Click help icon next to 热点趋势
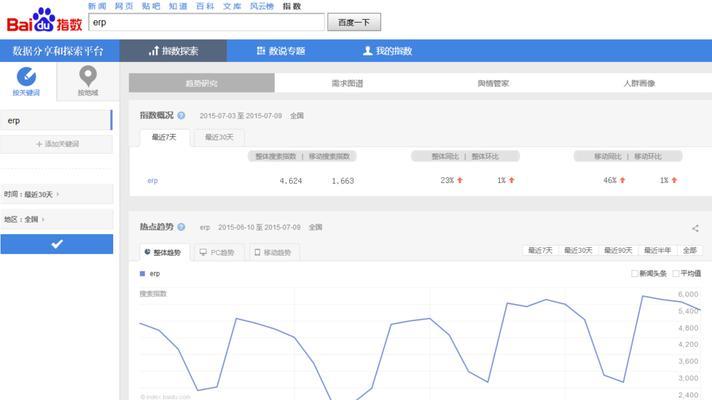 click(x=181, y=227)
